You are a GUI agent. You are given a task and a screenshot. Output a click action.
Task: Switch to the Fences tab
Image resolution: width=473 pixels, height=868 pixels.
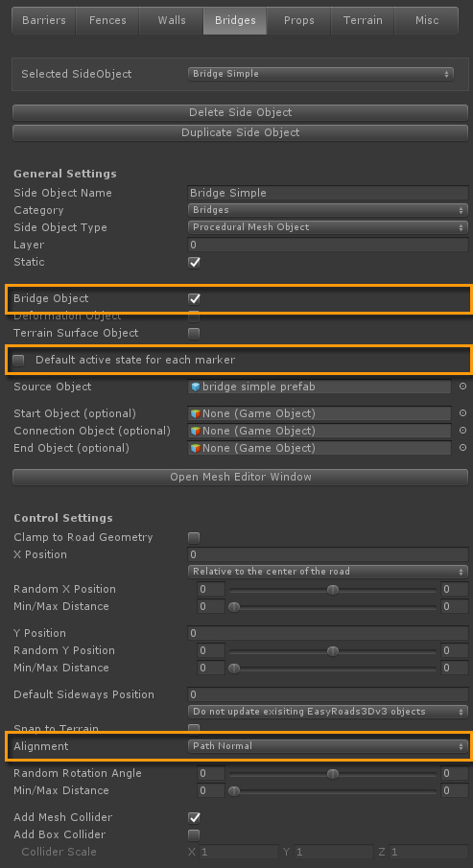click(x=107, y=20)
